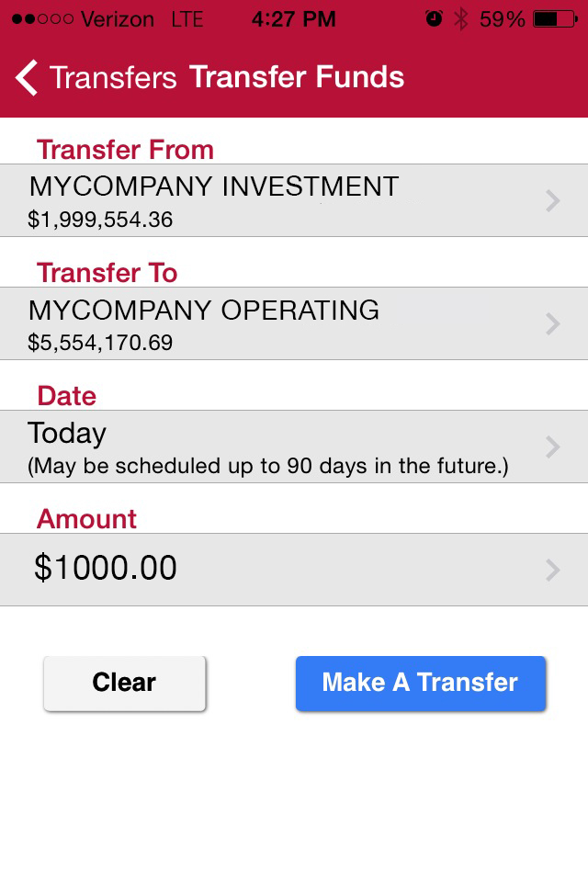Viewport: 588px width, 882px height.
Task: Tap the Transfer Funds title
Action: point(297,77)
